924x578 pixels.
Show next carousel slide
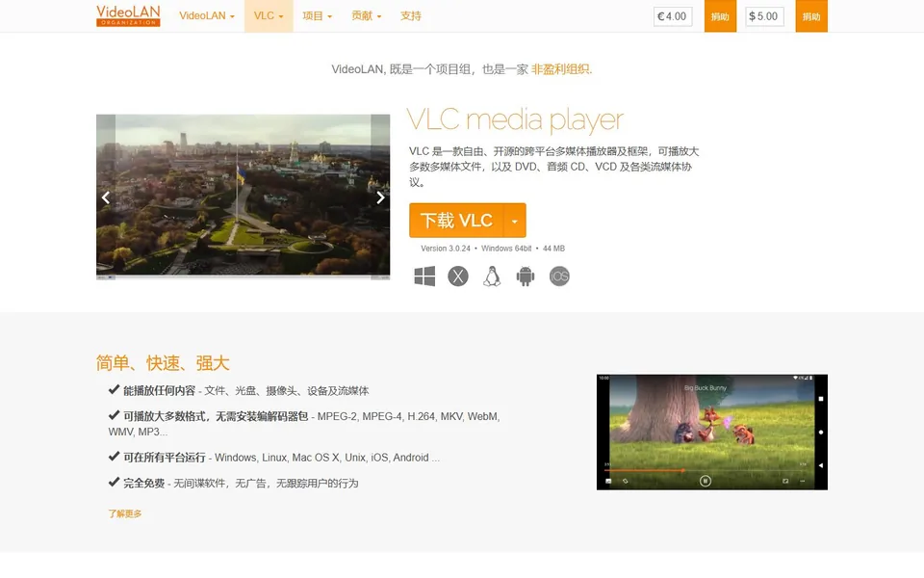tap(380, 197)
